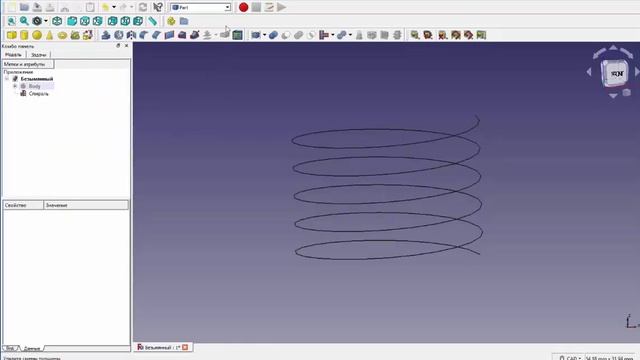640x360 pixels.
Task: Select Спираль in the model tree
Action: (x=38, y=94)
